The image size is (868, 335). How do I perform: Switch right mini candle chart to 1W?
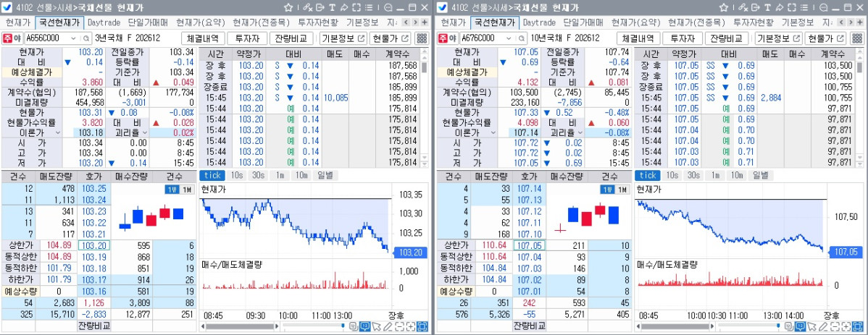coord(609,190)
